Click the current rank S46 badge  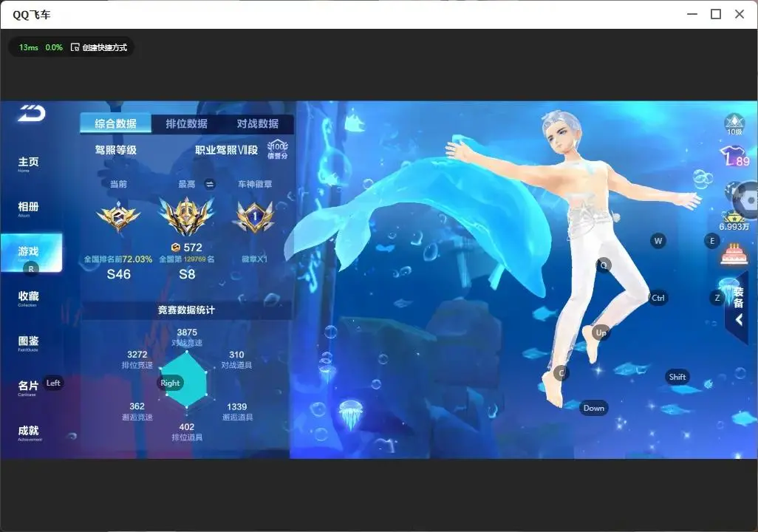pos(118,217)
